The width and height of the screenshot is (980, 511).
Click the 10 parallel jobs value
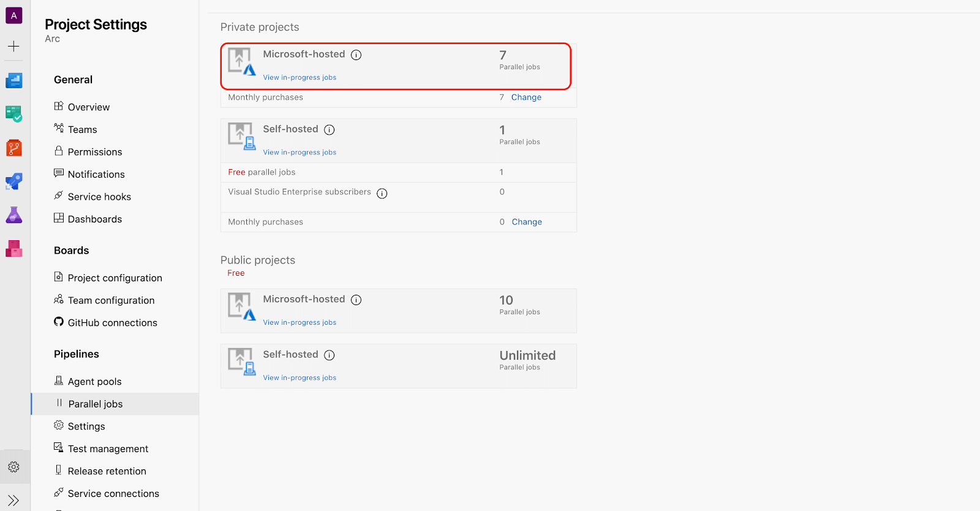506,300
